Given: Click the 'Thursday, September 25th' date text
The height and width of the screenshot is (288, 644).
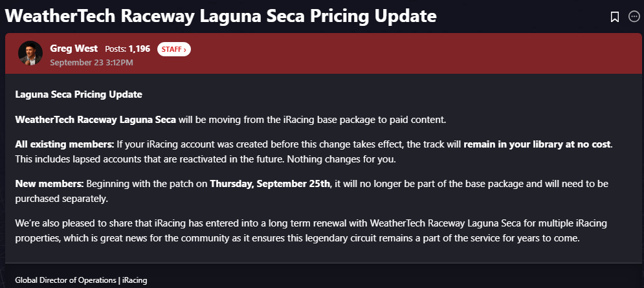Looking at the screenshot, I should tap(270, 184).
